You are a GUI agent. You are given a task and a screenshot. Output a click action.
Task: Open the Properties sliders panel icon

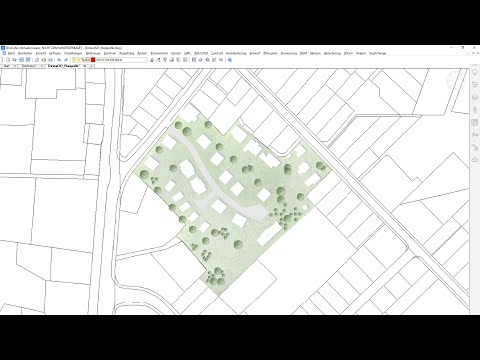[x=475, y=85]
